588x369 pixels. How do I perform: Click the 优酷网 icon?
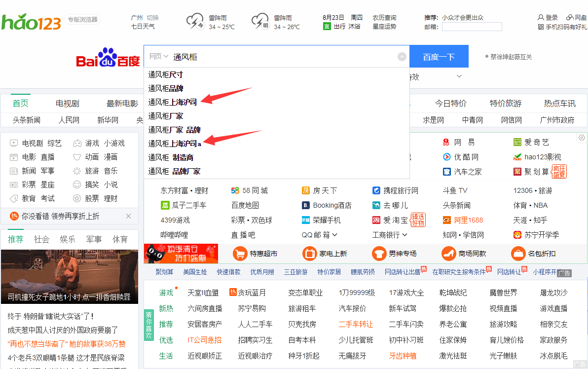446,157
